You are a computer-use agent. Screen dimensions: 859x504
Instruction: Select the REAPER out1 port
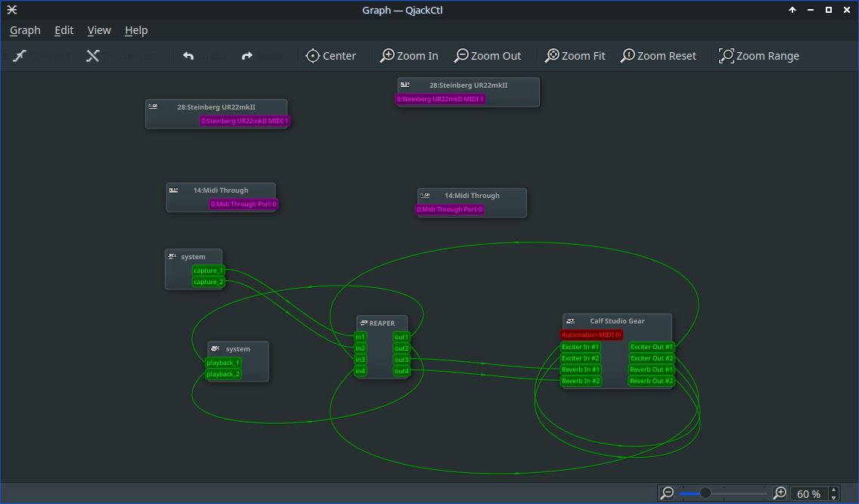point(401,337)
